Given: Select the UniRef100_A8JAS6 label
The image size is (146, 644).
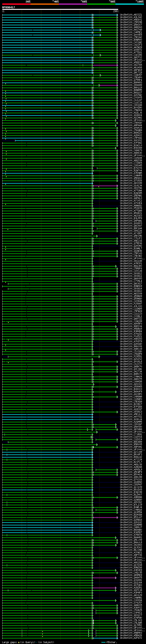Looking at the screenshot, I should tap(131, 67).
